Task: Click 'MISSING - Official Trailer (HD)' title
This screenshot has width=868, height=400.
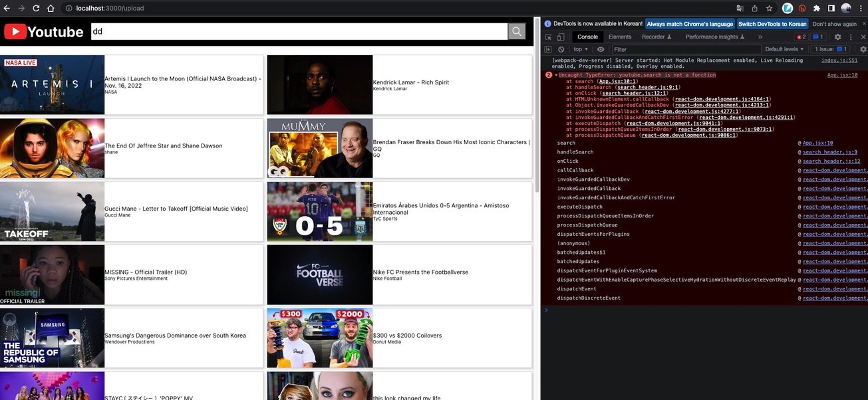Action: [146, 272]
